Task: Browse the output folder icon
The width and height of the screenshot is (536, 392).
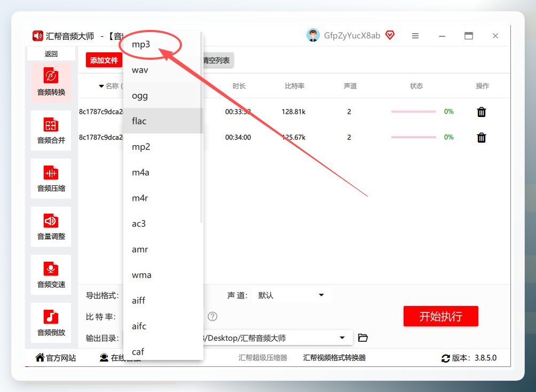Action: [x=362, y=338]
